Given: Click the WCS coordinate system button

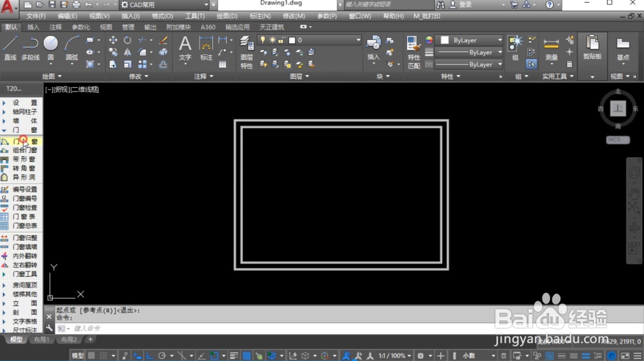Looking at the screenshot, I should [x=617, y=140].
